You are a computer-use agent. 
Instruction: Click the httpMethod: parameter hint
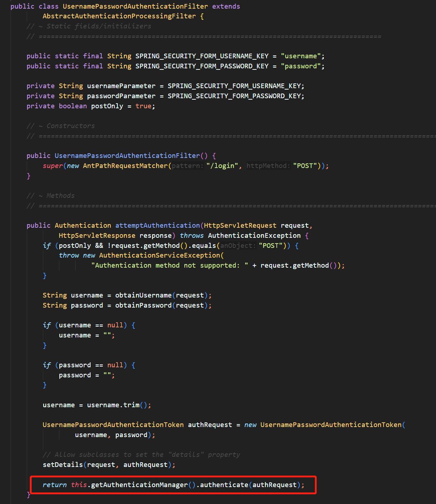268,166
